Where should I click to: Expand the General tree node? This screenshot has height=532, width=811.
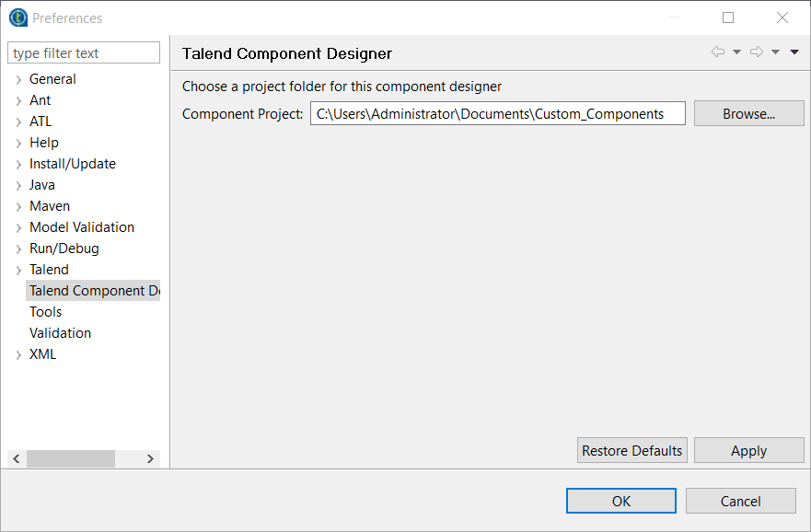coord(18,80)
